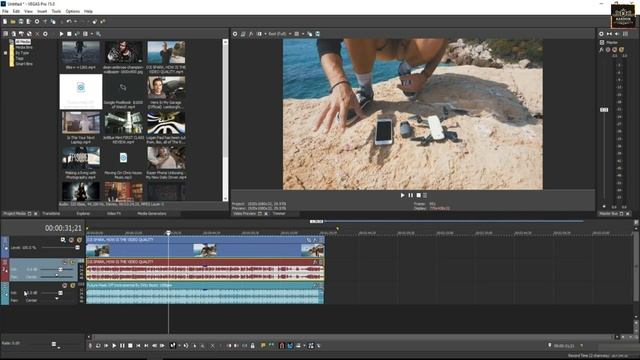This screenshot has height=360, width=640.
Task: Open the preview quality Best (Full) dropdown
Action: (280, 34)
